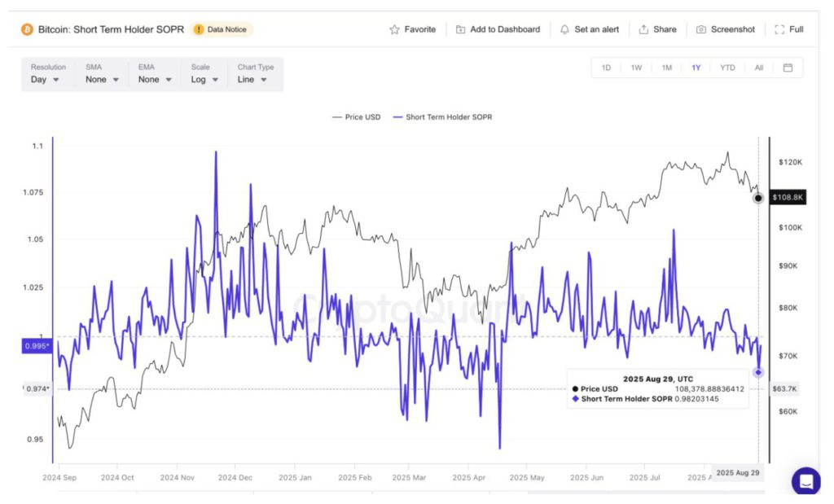Open the Resolution Day dropdown
The height and width of the screenshot is (504, 834).
click(45, 80)
